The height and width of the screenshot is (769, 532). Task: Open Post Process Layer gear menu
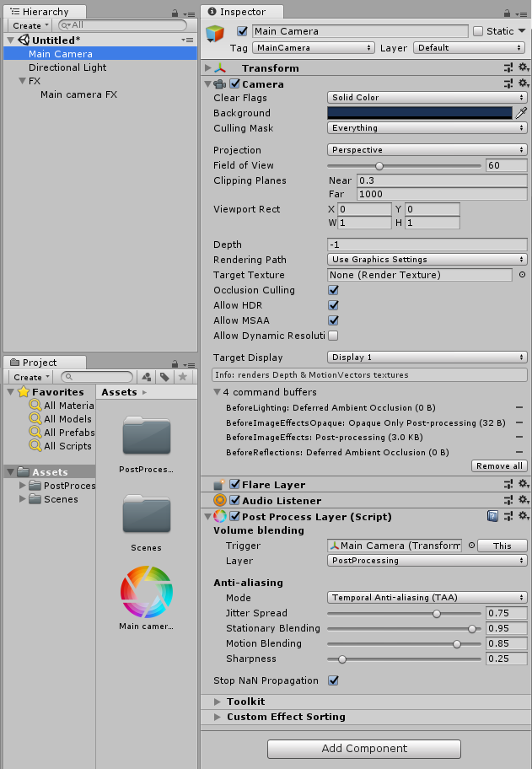pos(524,516)
